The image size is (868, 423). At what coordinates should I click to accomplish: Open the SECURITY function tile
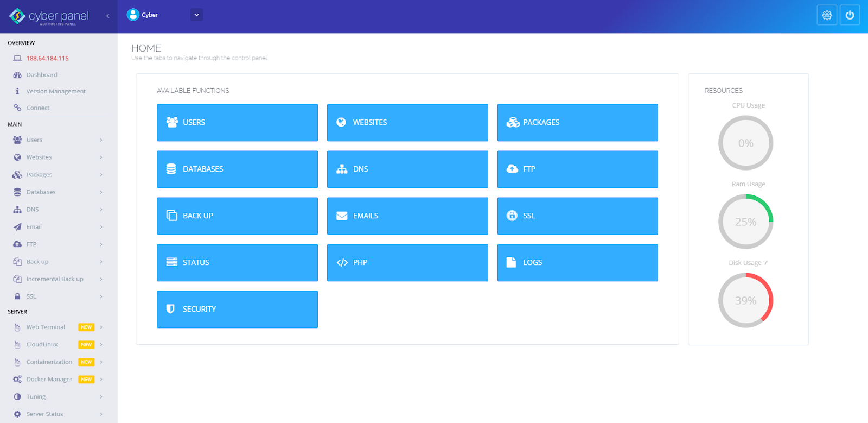(x=237, y=310)
